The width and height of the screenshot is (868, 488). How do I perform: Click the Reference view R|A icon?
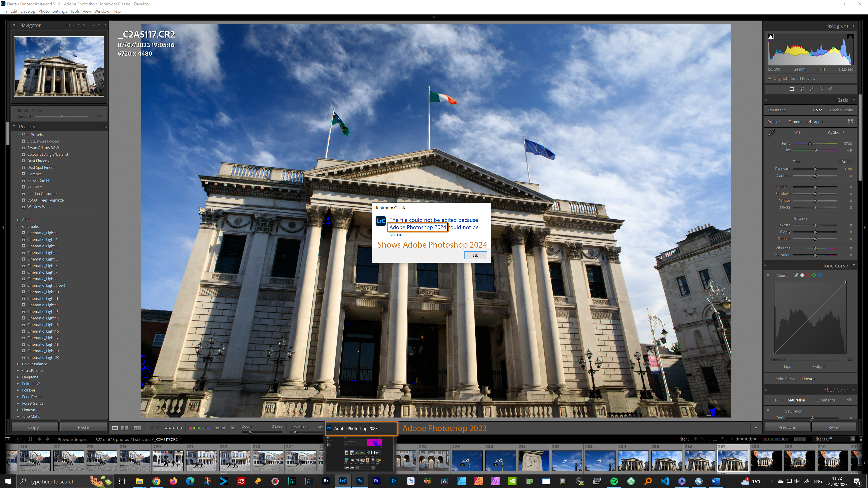[x=124, y=428]
